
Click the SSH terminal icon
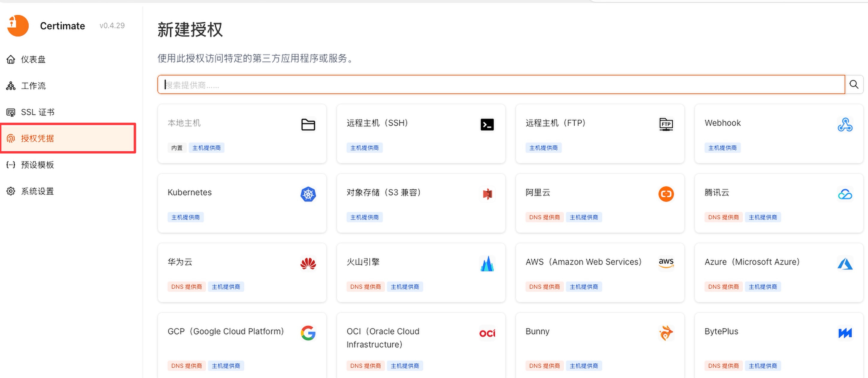click(x=487, y=124)
